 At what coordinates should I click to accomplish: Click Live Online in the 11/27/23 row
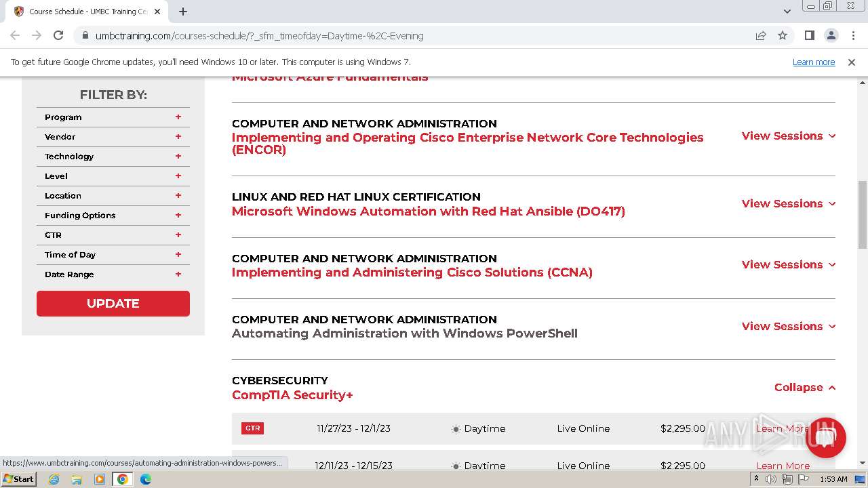583,428
